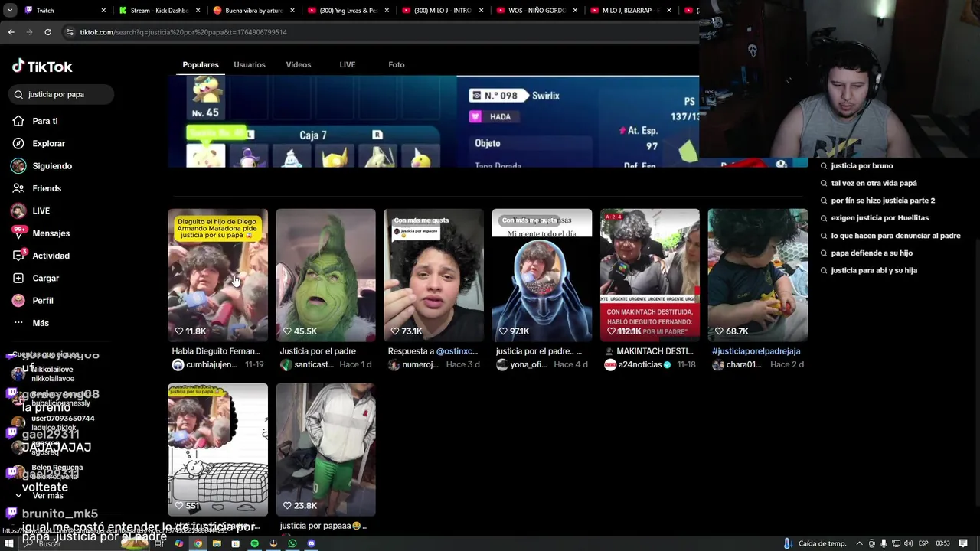Click the TikTok logo
Screen dimensions: 980x551
42,67
